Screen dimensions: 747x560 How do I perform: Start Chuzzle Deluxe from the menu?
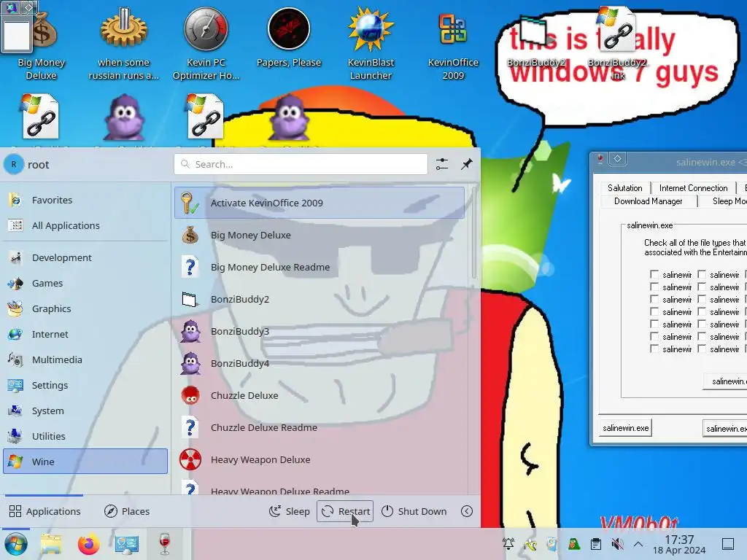(x=320, y=396)
